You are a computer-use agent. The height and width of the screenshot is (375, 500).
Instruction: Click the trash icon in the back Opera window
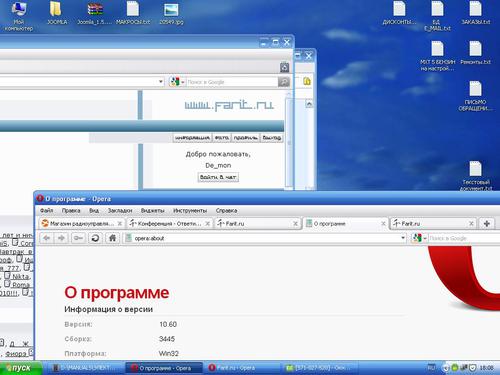pos(284,68)
